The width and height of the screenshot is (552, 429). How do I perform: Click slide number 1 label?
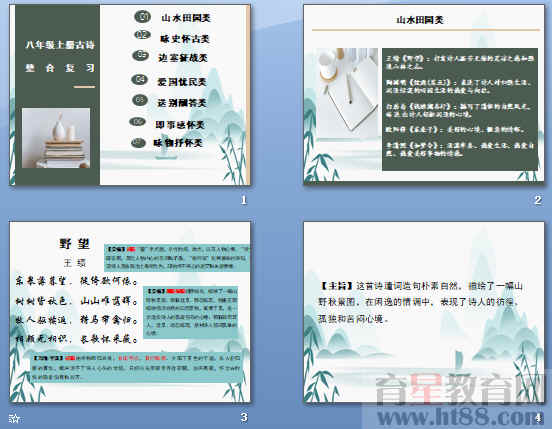pos(244,200)
